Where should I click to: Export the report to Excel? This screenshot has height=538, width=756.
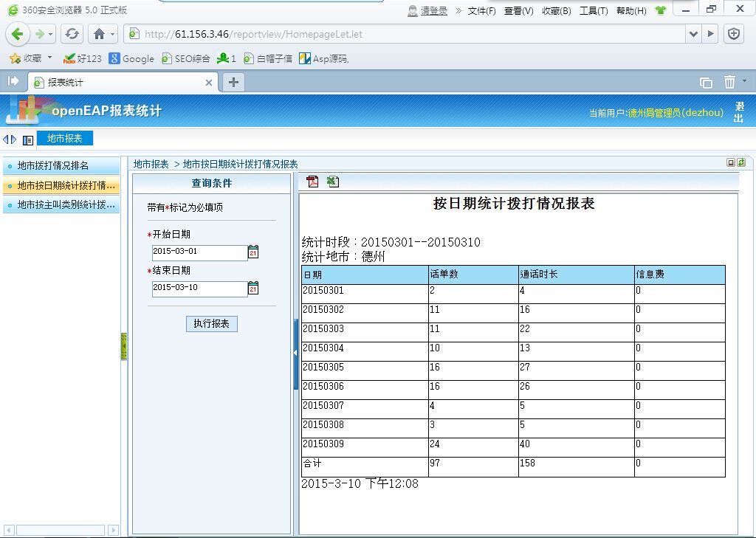pos(333,182)
